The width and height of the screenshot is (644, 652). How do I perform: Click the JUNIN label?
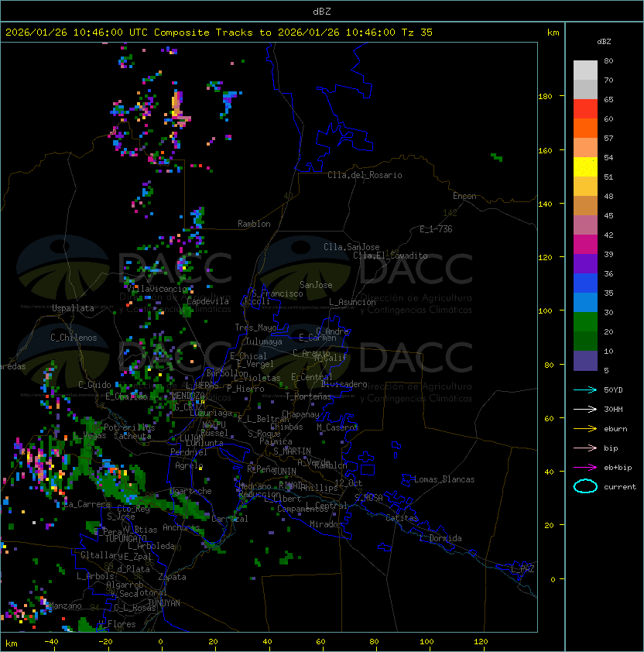pos(284,471)
